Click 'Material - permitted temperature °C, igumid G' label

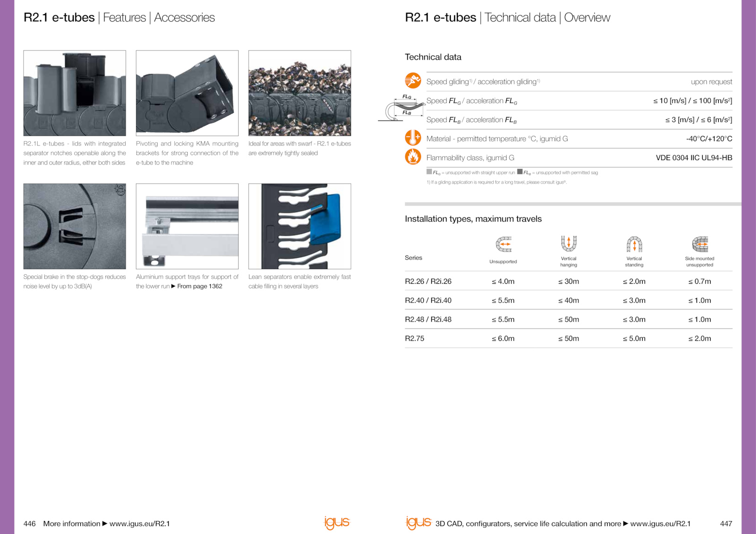point(497,139)
